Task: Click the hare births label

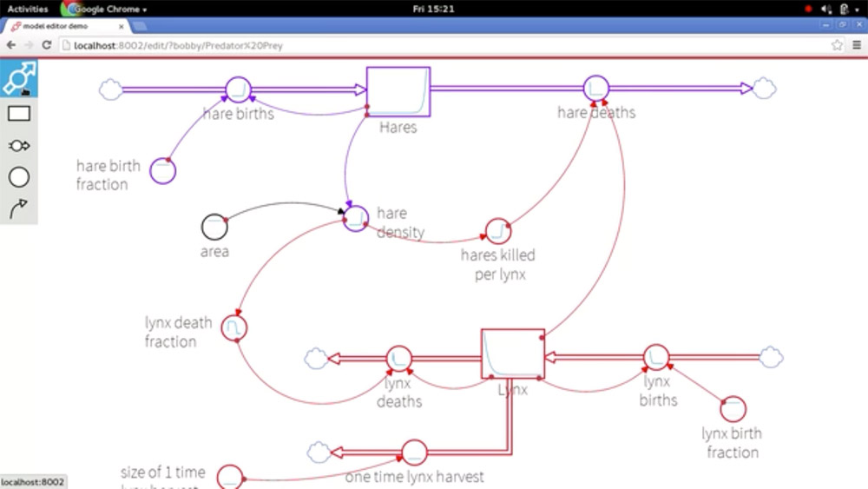Action: point(238,114)
